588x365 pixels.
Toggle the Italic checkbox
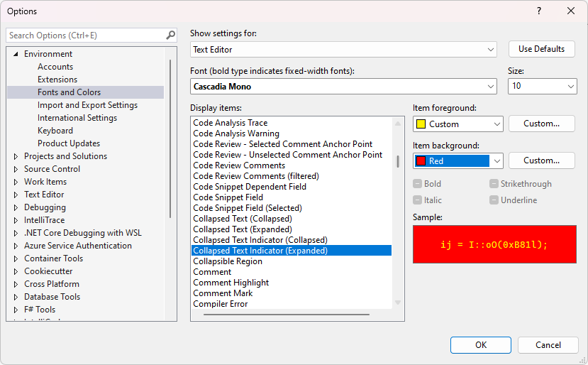point(417,200)
